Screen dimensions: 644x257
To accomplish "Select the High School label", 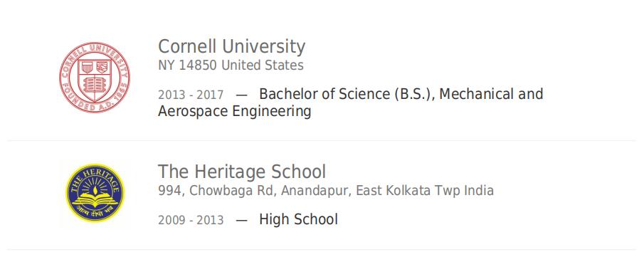I will point(299,219).
